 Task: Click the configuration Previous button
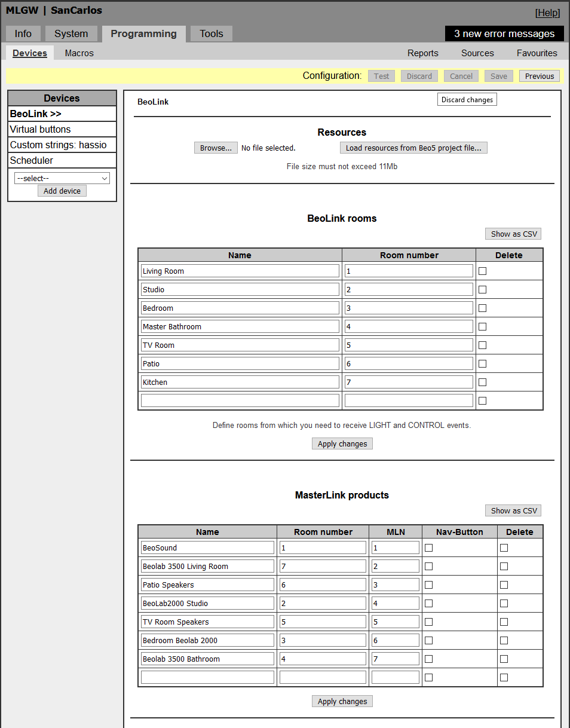click(x=540, y=76)
